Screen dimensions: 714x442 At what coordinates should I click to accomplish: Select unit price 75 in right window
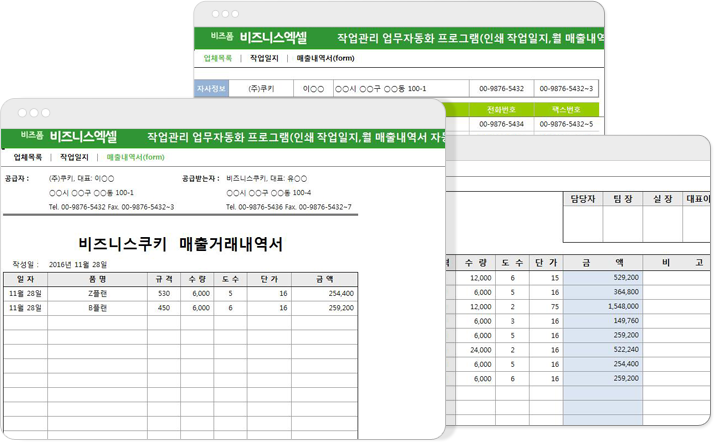tap(546, 307)
